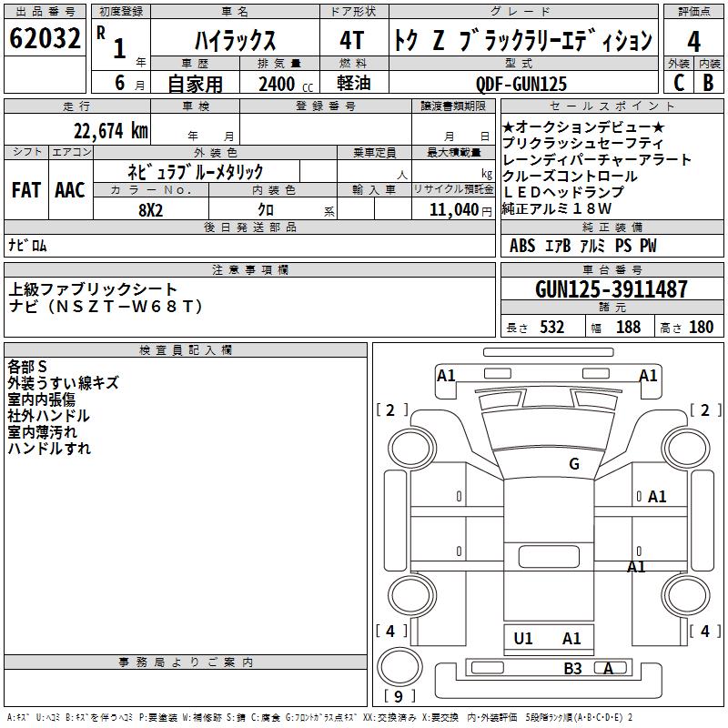Viewport: 728px width, 728px height.
Task: Click inspector note 外装うすい線キズ
Action: click(x=63, y=383)
